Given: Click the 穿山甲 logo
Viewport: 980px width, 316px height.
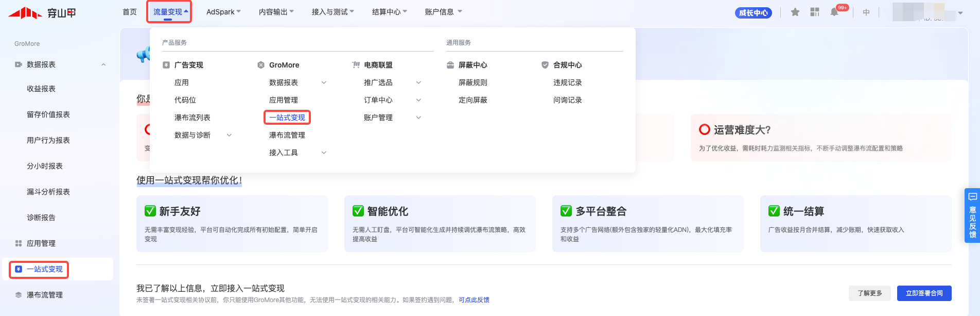Looking at the screenshot, I should point(42,12).
